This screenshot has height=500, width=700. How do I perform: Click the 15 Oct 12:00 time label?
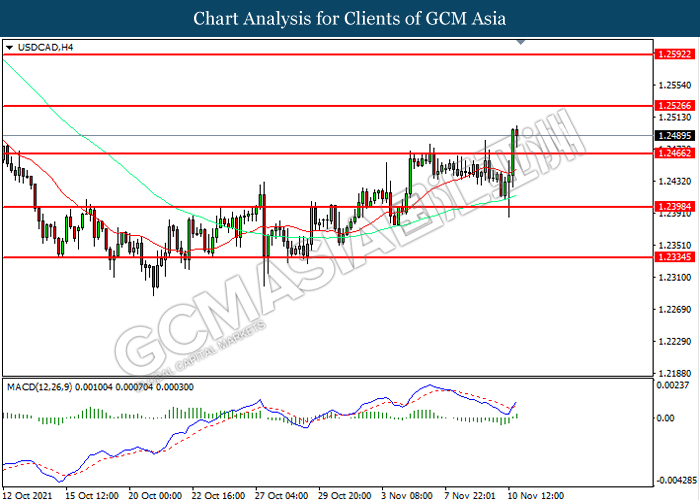click(x=92, y=495)
